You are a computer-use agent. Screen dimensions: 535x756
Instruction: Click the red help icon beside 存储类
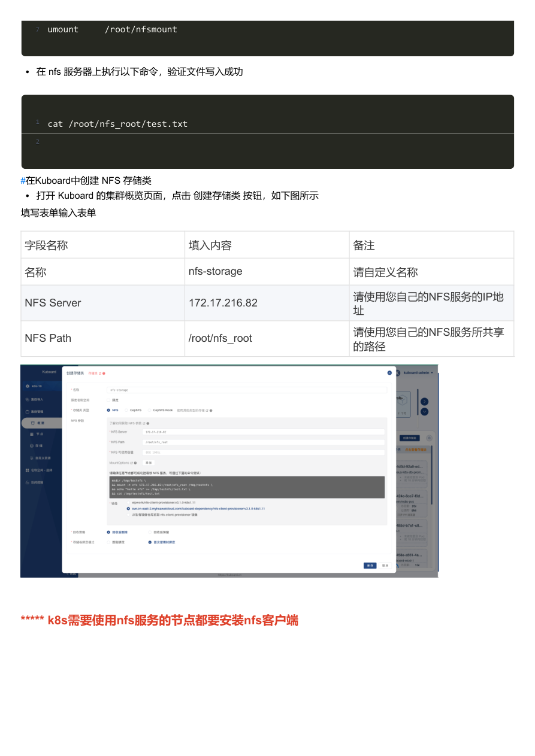coord(104,374)
